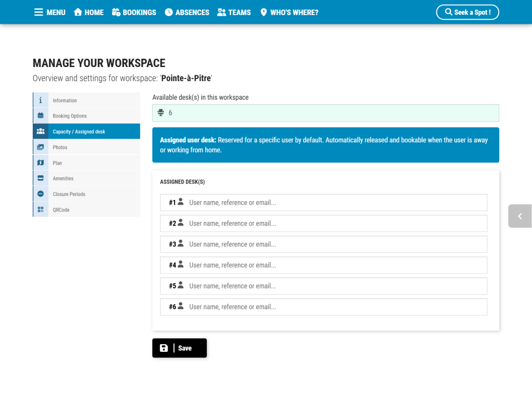Focus the available desks number field
532x408 pixels.
[326, 113]
